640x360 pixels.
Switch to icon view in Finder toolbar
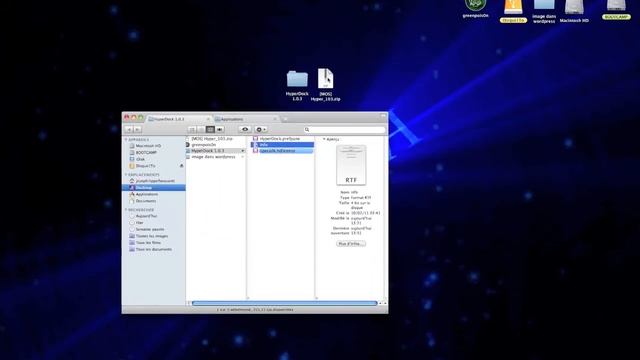[x=192, y=129]
